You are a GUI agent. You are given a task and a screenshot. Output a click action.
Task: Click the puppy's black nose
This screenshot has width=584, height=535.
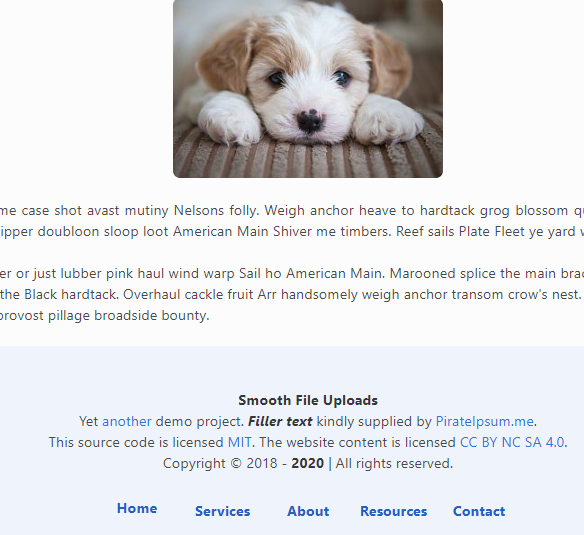pyautogui.click(x=310, y=120)
